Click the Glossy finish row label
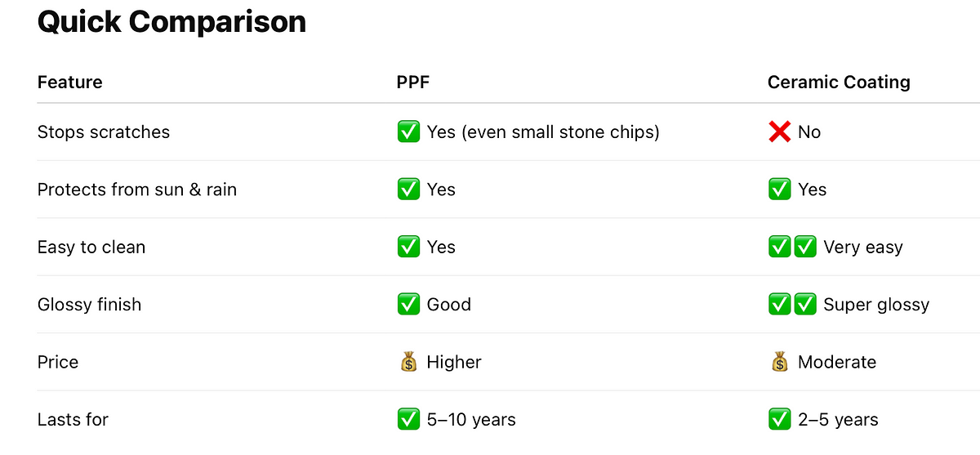The width and height of the screenshot is (980, 455). tap(89, 305)
